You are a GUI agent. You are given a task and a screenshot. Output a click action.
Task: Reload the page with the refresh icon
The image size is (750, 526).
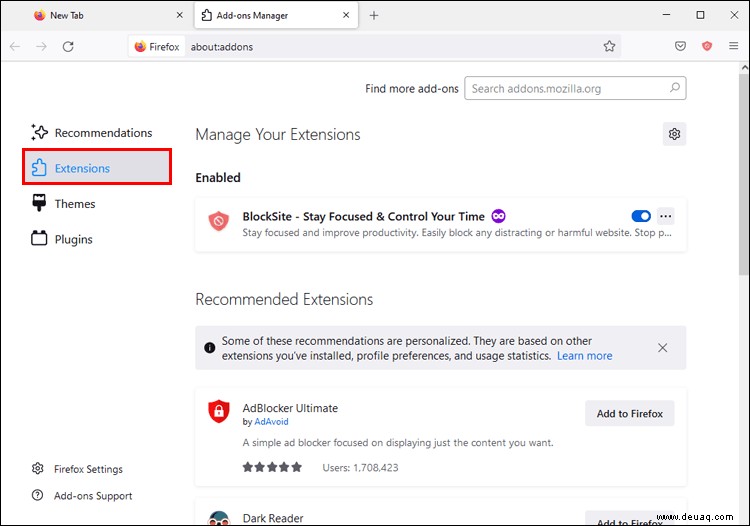pyautogui.click(x=68, y=46)
